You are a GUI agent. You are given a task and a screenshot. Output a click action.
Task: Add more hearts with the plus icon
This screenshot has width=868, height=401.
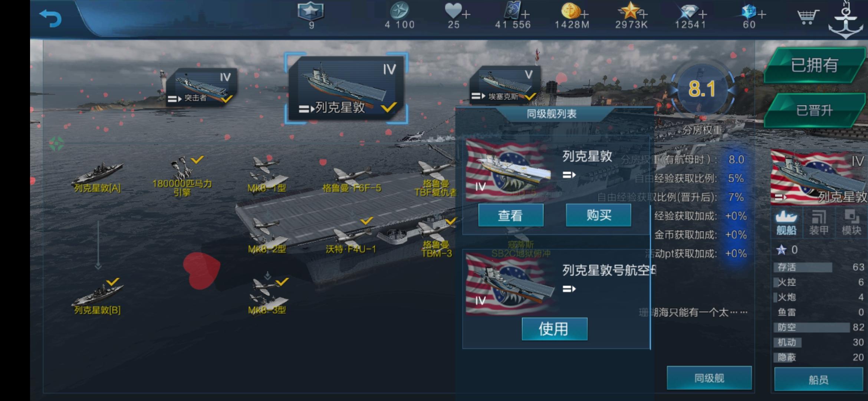(x=466, y=15)
